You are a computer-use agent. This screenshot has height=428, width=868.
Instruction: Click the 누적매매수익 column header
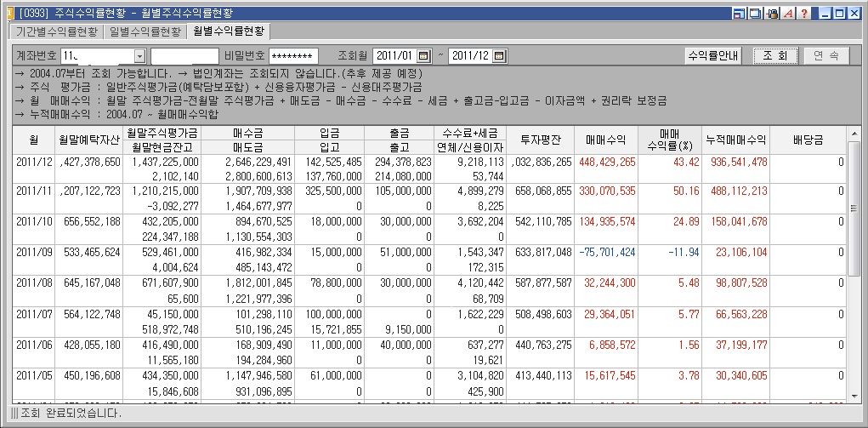[x=735, y=140]
